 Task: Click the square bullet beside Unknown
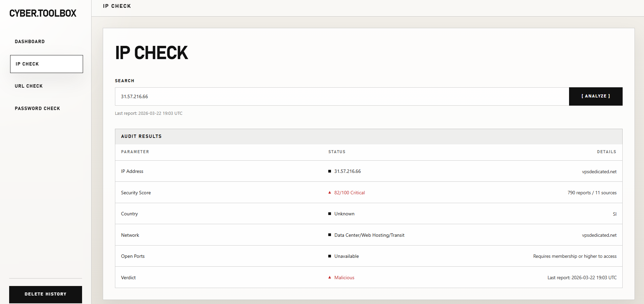point(330,214)
